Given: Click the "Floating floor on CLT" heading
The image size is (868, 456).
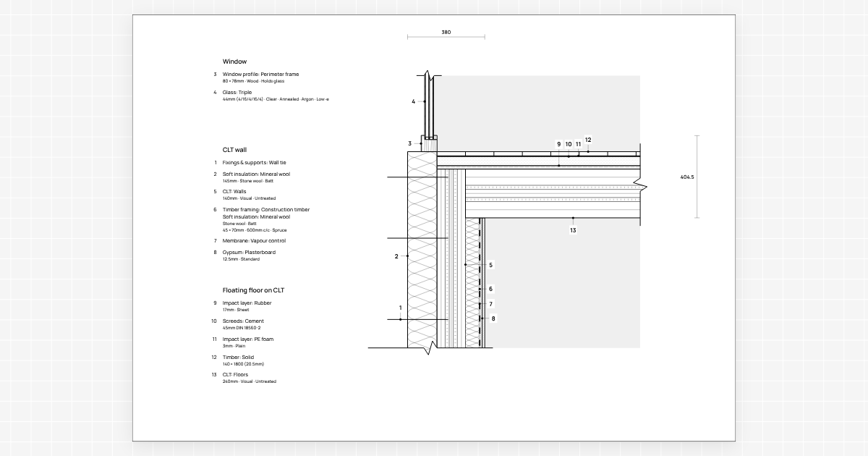Looking at the screenshot, I should click(253, 290).
